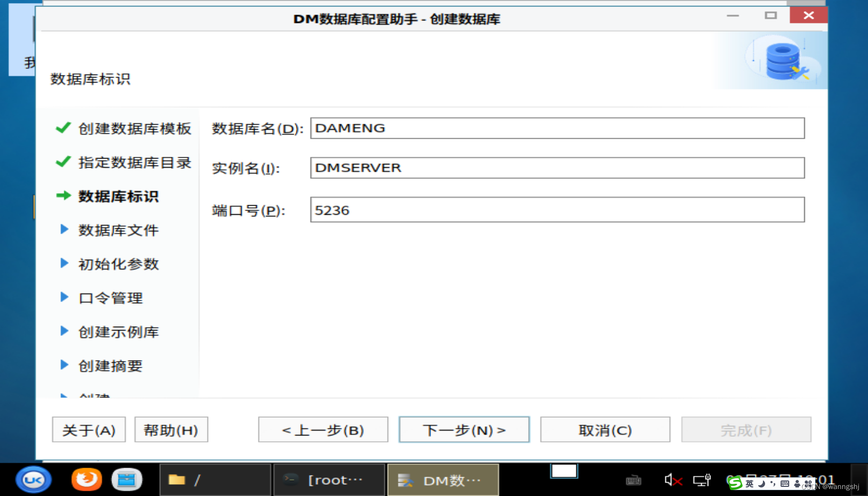Open network connection tray icon
Screen dimensions: 868x496
point(702,480)
